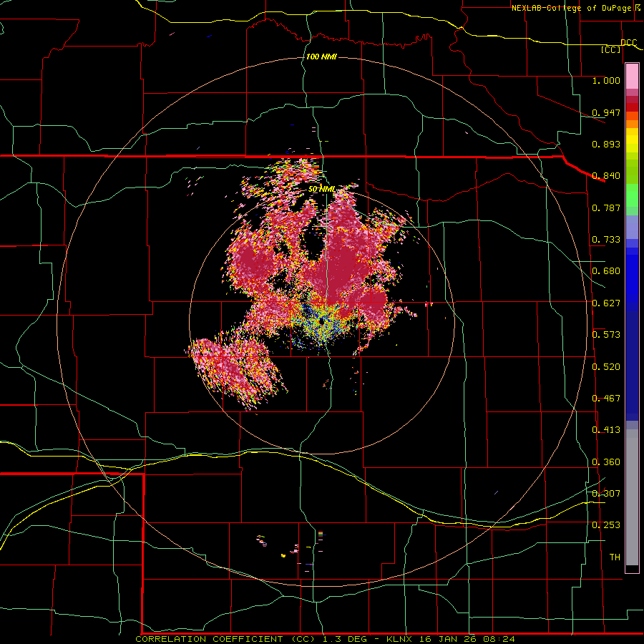Click the 0.680 scale value

[x=606, y=271]
